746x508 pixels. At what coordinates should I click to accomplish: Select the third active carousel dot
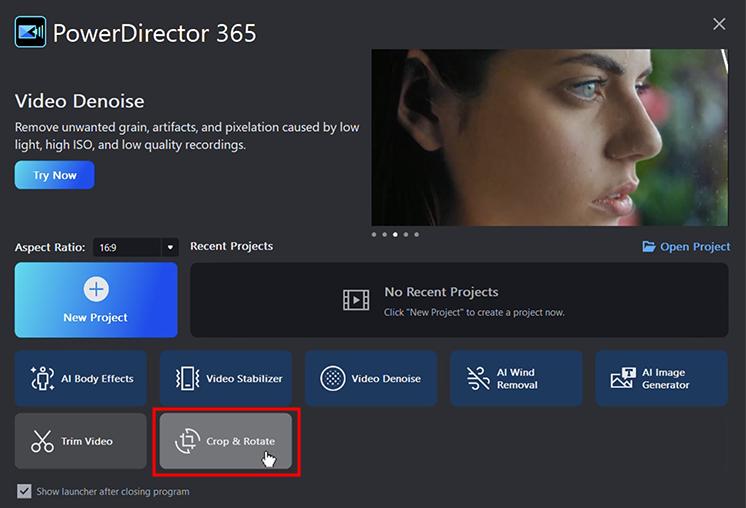pos(395,234)
